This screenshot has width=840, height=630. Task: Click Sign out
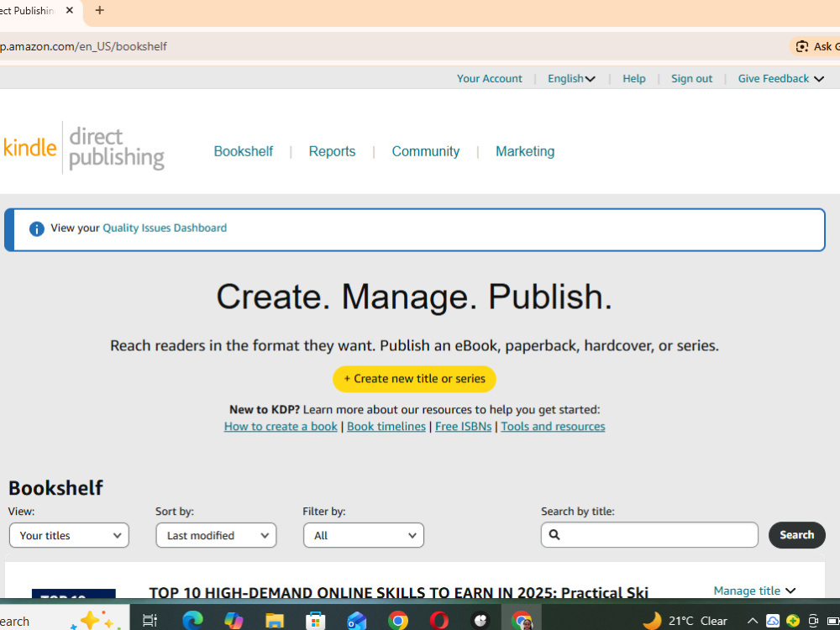(x=691, y=78)
